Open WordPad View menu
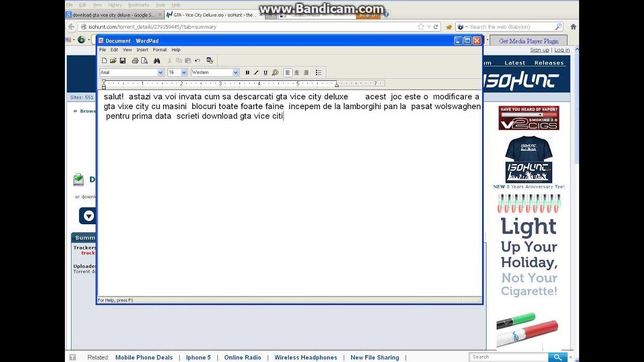The height and width of the screenshot is (362, 644). [127, 50]
